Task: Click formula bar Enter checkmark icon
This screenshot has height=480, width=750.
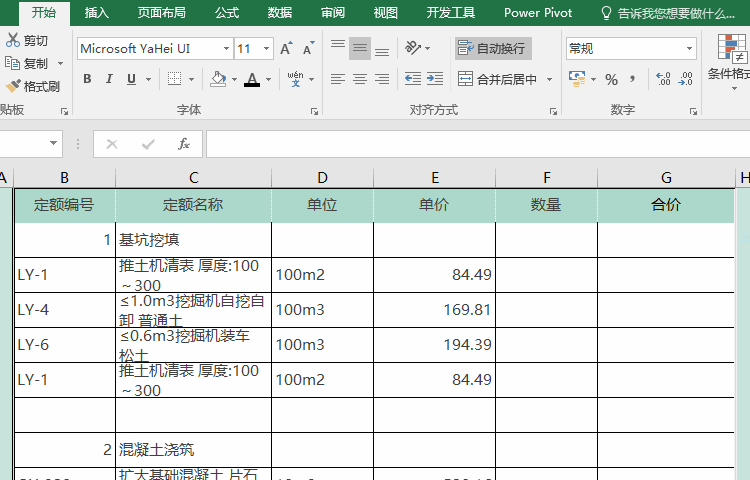Action: click(148, 144)
